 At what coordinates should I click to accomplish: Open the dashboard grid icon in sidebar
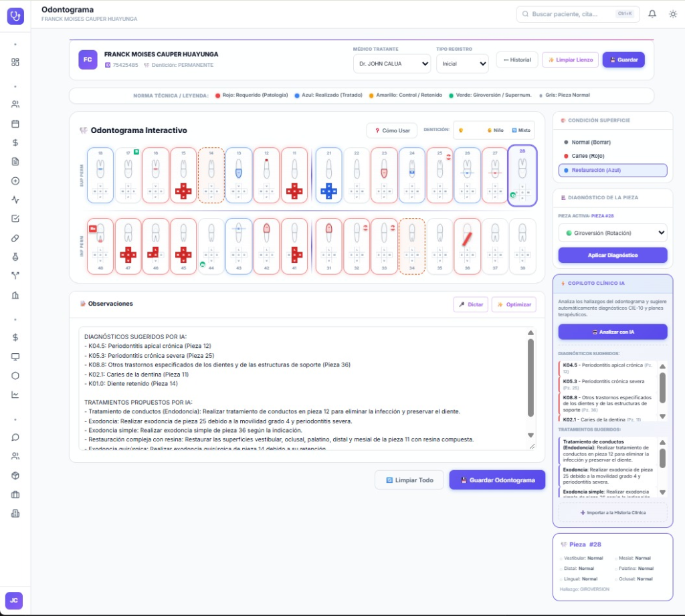[x=15, y=62]
